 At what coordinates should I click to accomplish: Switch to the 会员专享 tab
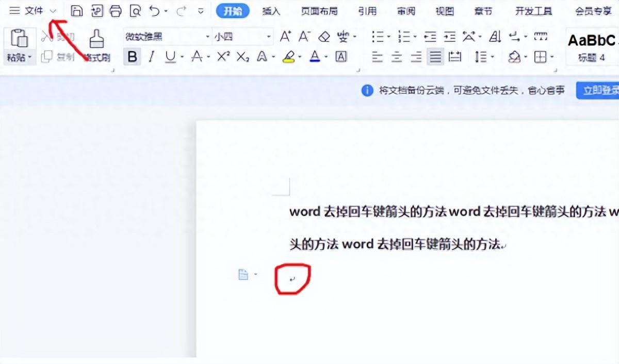593,11
